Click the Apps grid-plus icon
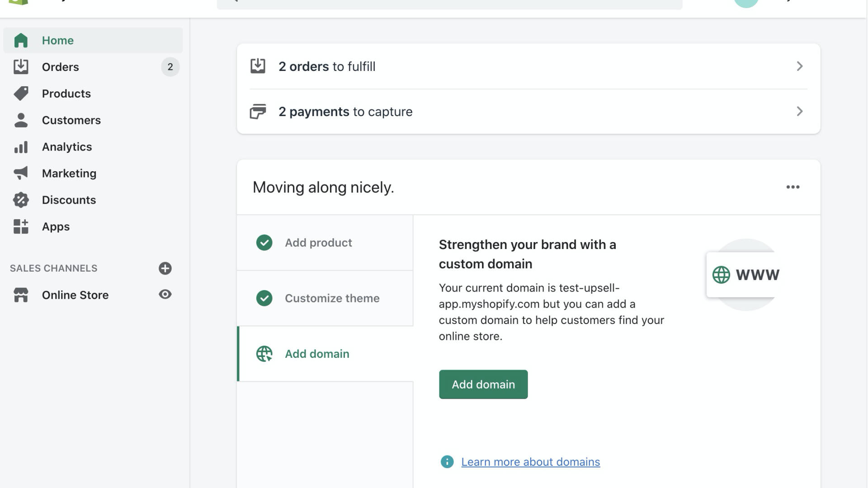Image resolution: width=868 pixels, height=488 pixels. (21, 226)
